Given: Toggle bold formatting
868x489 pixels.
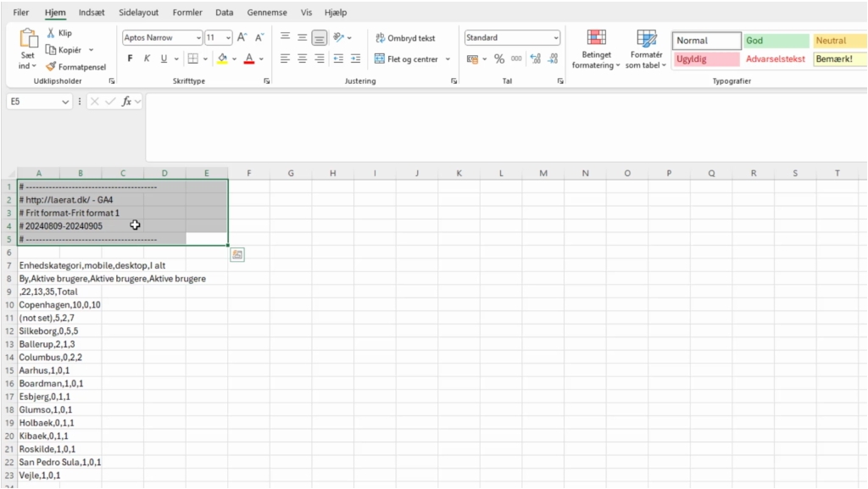Looking at the screenshot, I should pyautogui.click(x=129, y=58).
